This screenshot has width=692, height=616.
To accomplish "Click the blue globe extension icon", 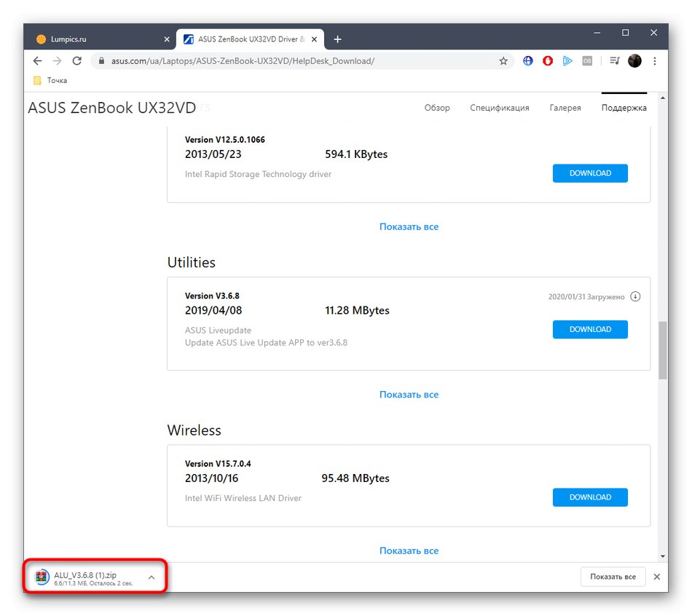I will [x=527, y=60].
